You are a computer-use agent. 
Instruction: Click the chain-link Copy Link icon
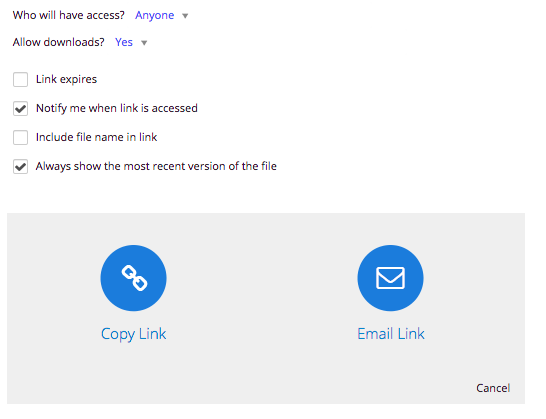click(133, 278)
